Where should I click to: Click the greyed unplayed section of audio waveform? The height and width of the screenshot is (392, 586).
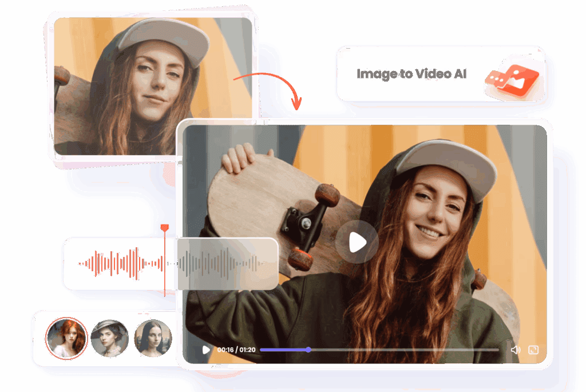(223, 263)
